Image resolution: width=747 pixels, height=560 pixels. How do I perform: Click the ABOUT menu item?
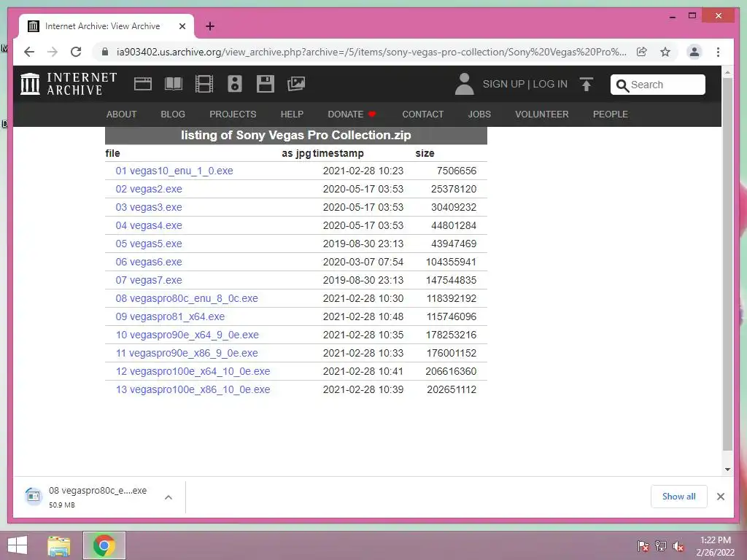pyautogui.click(x=122, y=114)
